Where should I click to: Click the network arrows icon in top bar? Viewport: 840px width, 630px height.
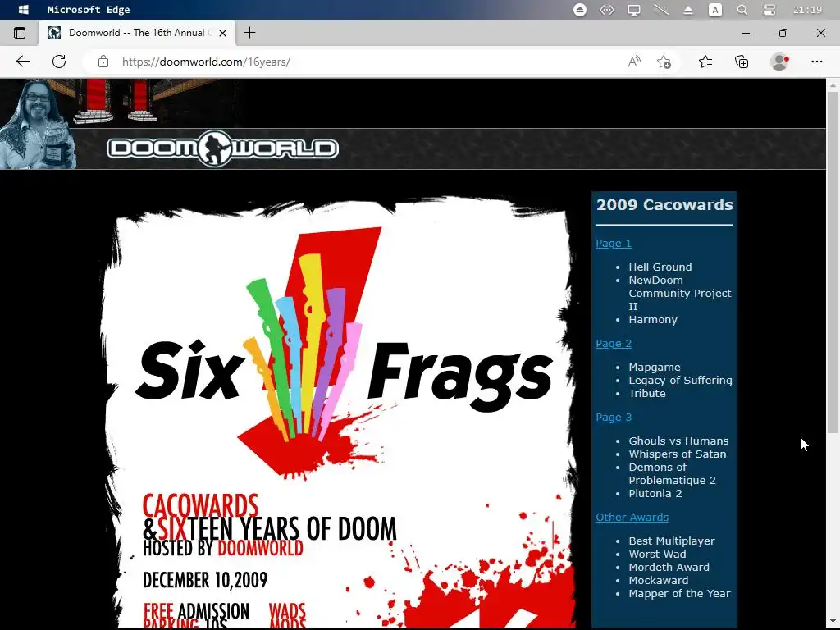pos(607,10)
